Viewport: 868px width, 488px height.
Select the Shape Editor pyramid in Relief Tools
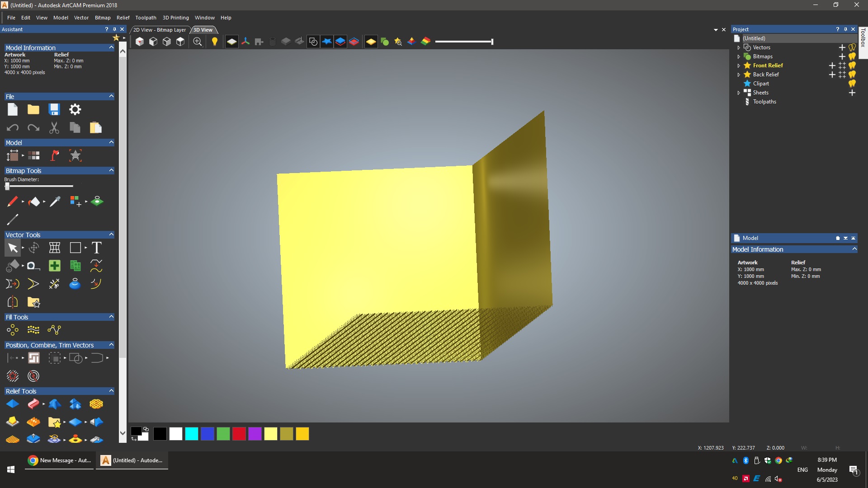[x=12, y=404]
